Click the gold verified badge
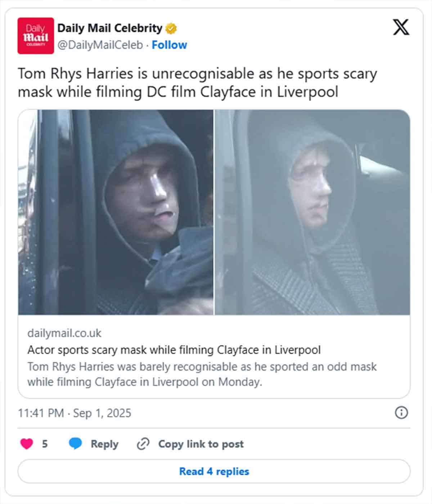The width and height of the screenshot is (432, 504). 171,28
